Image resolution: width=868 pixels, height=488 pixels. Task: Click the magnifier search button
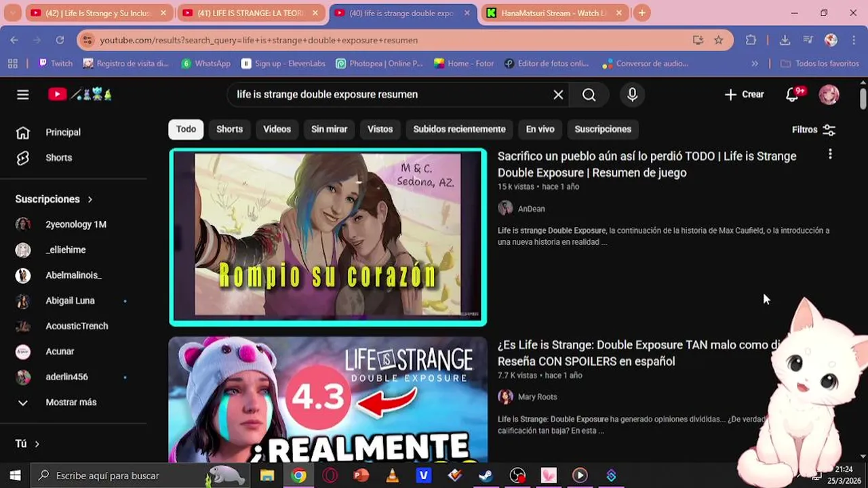(589, 95)
